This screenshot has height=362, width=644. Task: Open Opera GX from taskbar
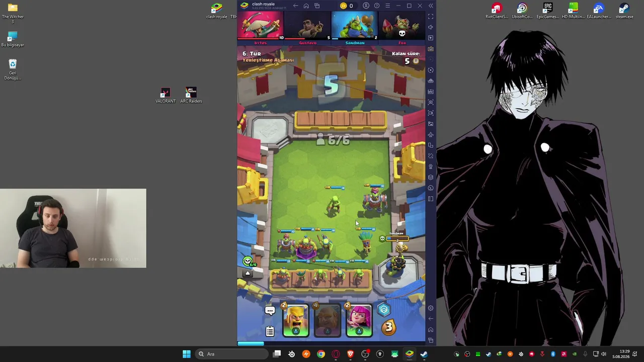point(336,354)
